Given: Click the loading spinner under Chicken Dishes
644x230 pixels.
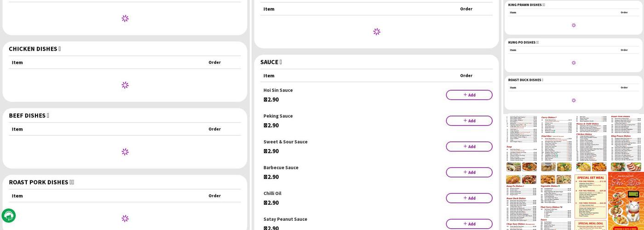Looking at the screenshot, I should pyautogui.click(x=125, y=85).
